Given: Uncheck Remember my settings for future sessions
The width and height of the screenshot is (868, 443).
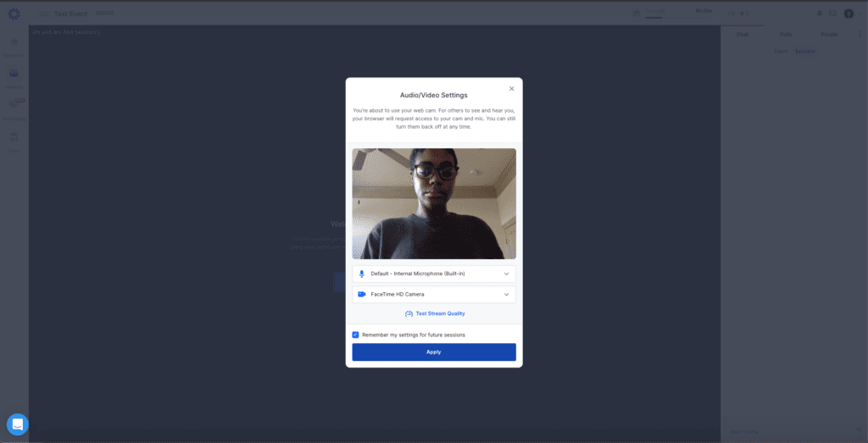Looking at the screenshot, I should tap(355, 335).
